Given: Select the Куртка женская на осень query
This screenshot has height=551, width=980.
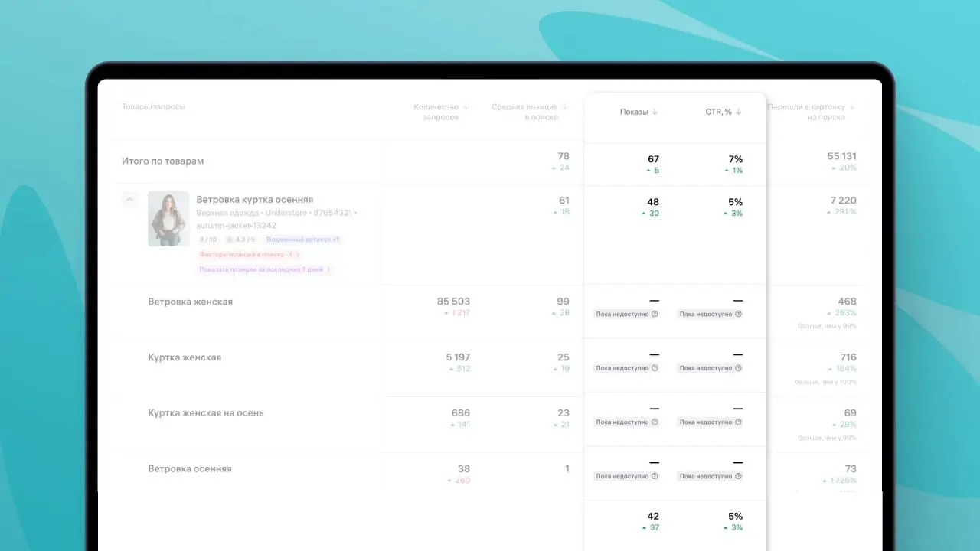Looking at the screenshot, I should [206, 413].
